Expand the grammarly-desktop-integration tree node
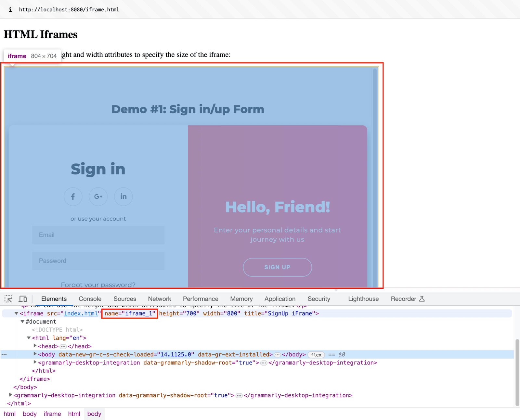This screenshot has height=420, width=520. (10, 395)
